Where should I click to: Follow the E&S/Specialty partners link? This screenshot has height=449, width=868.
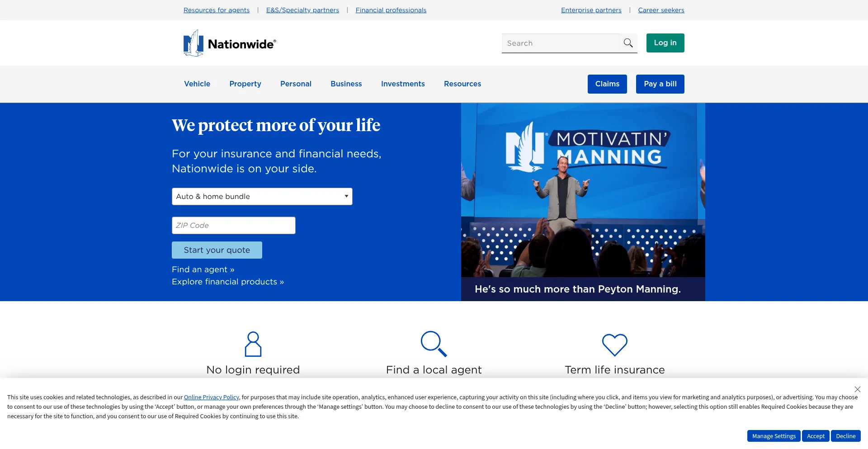(302, 10)
